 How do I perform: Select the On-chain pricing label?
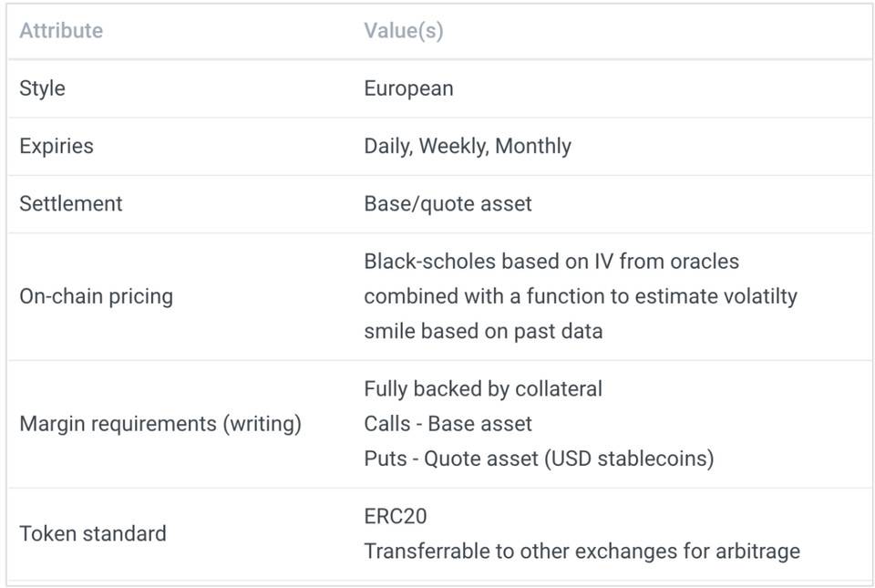tap(96, 296)
